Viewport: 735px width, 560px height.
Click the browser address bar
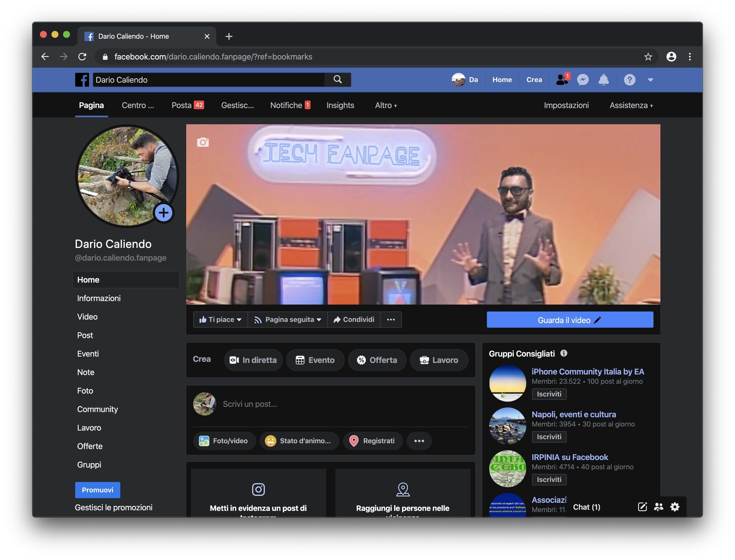pyautogui.click(x=376, y=57)
